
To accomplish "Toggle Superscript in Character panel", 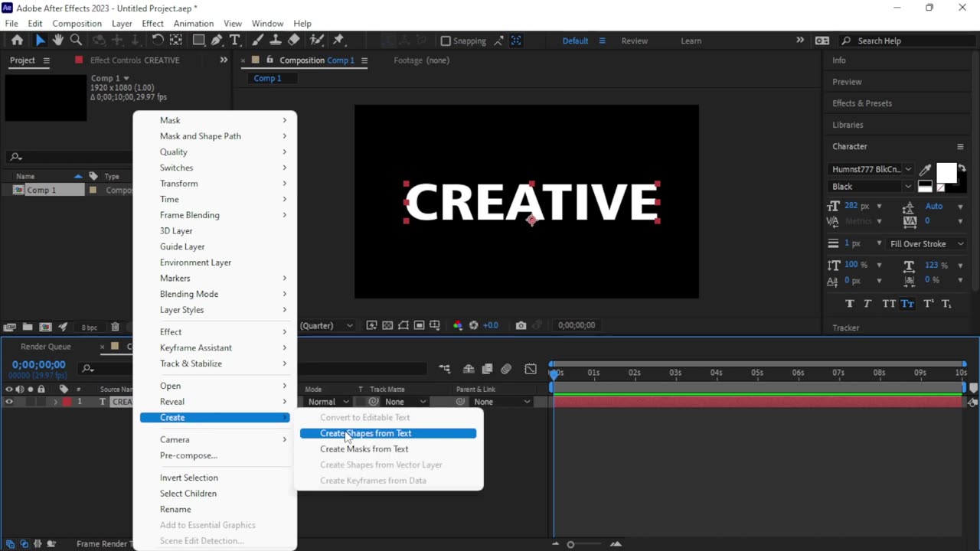I will [x=928, y=304].
